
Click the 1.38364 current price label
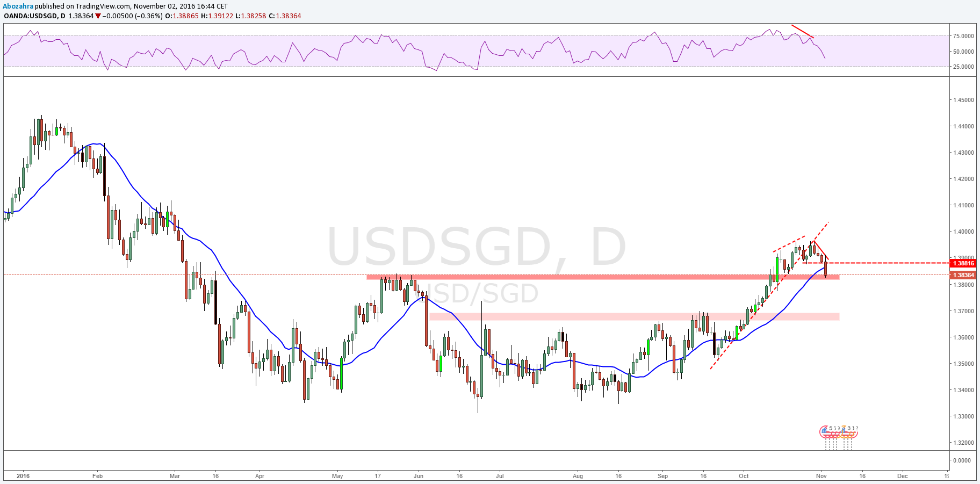pos(963,275)
